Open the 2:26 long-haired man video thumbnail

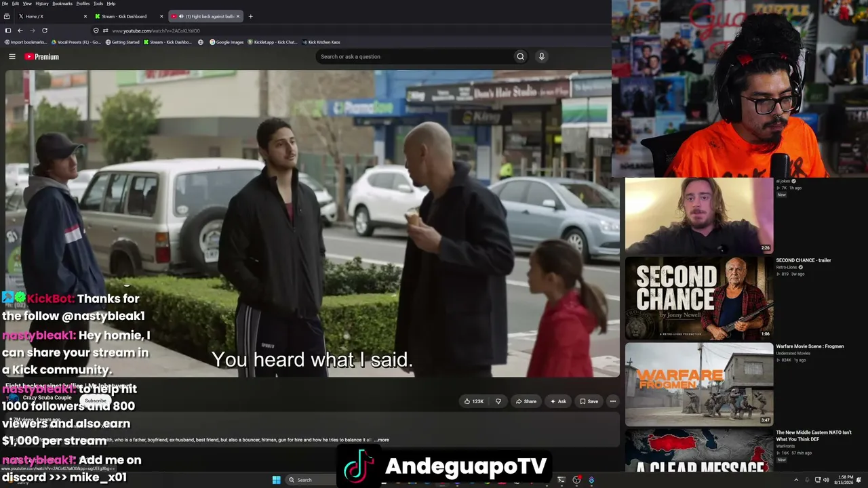click(699, 216)
